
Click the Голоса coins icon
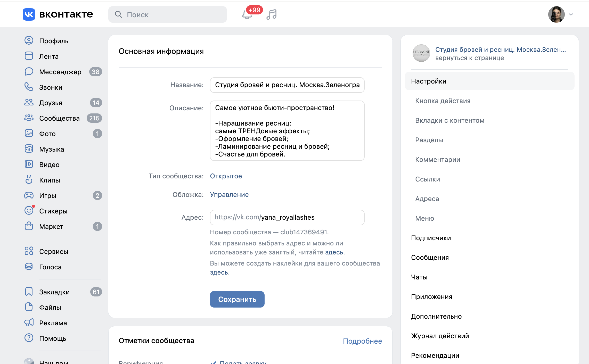click(29, 266)
